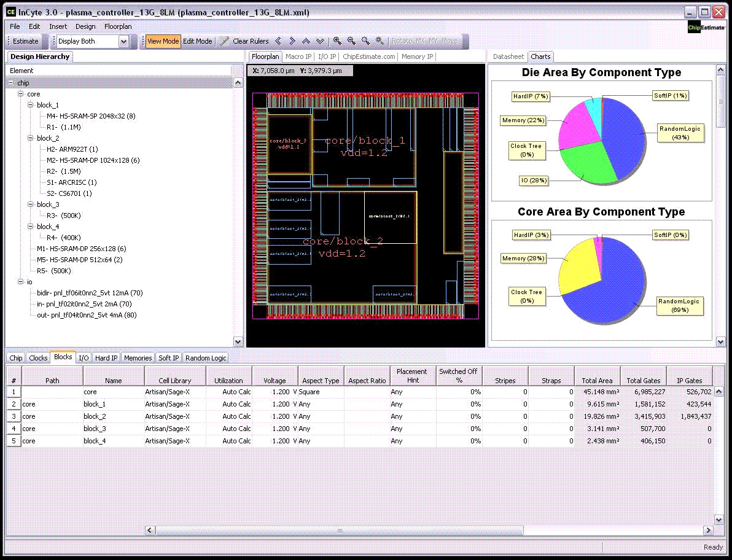Select the Floorplan tab

265,56
